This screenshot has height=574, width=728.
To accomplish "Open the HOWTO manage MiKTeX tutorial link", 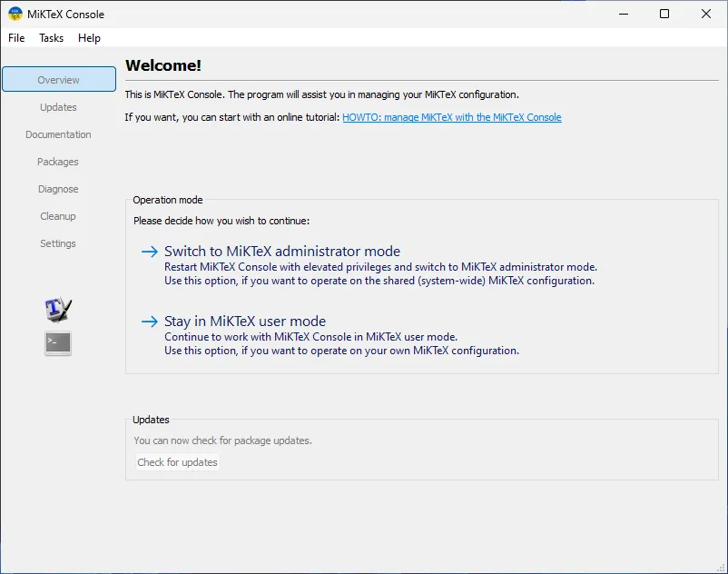I will click(x=452, y=117).
